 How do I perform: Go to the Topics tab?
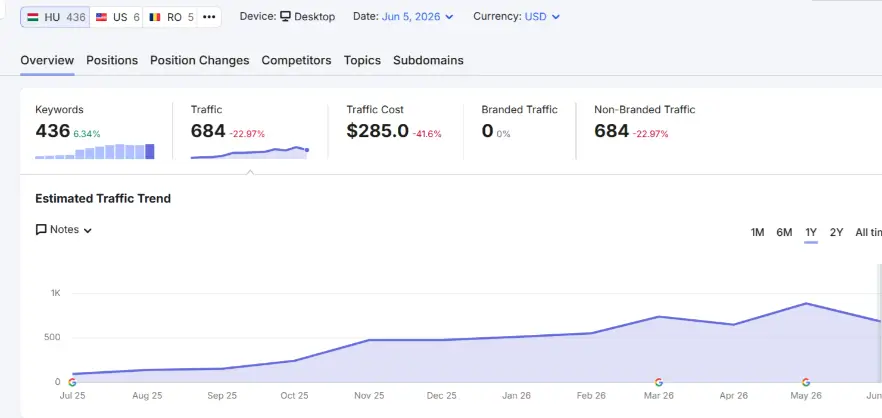pos(362,60)
